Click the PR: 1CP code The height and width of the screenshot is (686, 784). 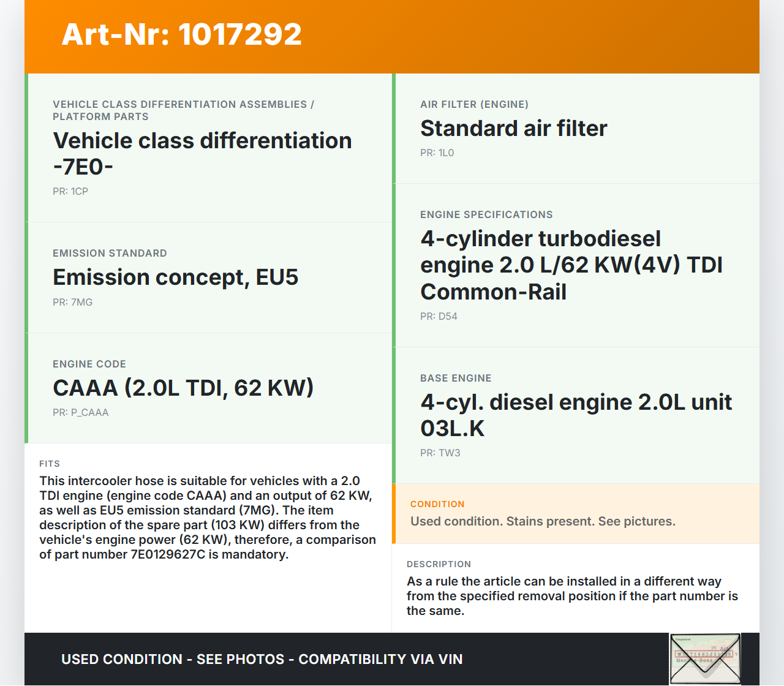click(70, 191)
